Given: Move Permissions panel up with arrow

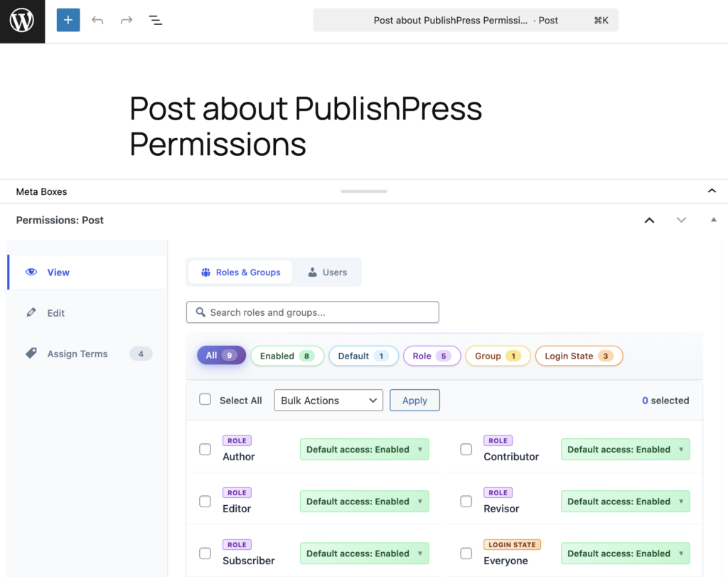Looking at the screenshot, I should 648,221.
